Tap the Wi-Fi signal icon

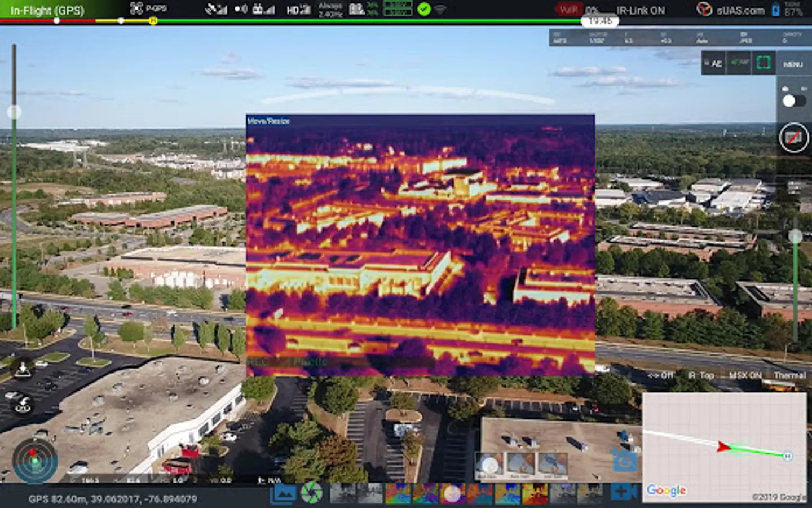440,10
